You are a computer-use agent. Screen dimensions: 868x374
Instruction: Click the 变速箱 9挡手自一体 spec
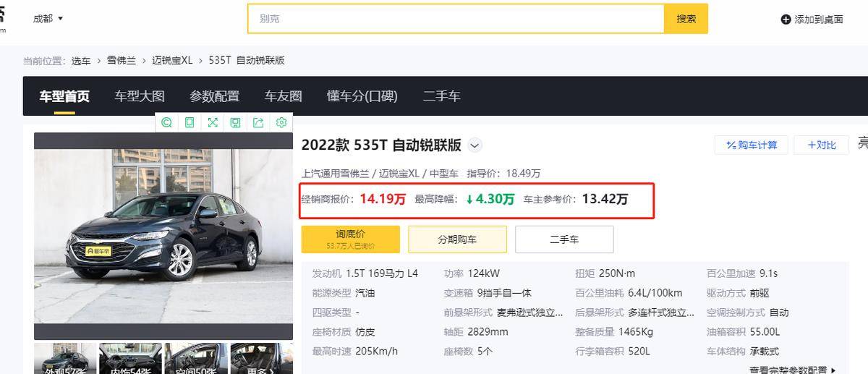pos(488,293)
